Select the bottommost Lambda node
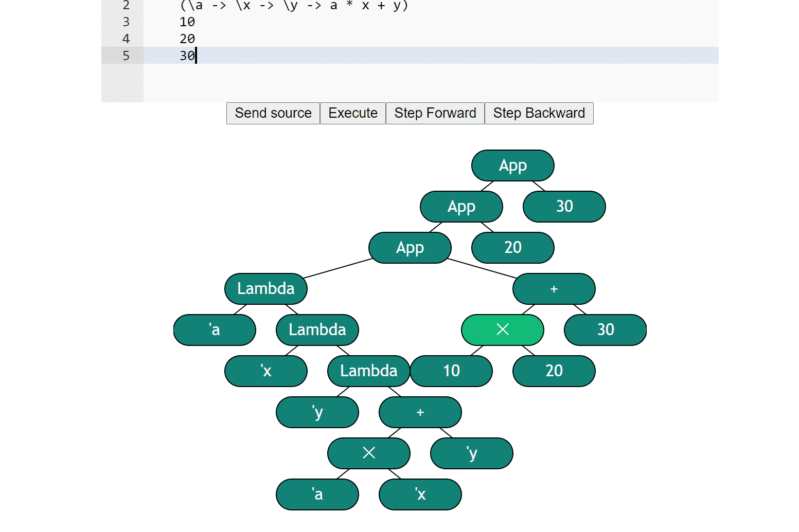799x532 pixels. click(368, 371)
